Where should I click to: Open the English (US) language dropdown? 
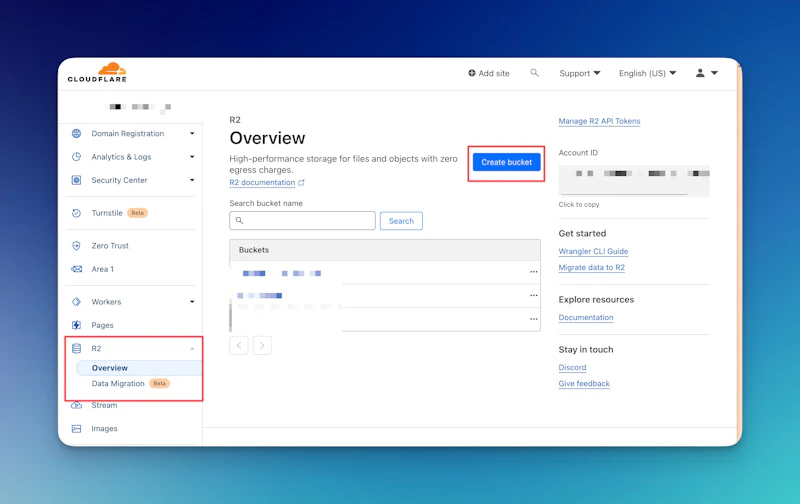pos(647,73)
